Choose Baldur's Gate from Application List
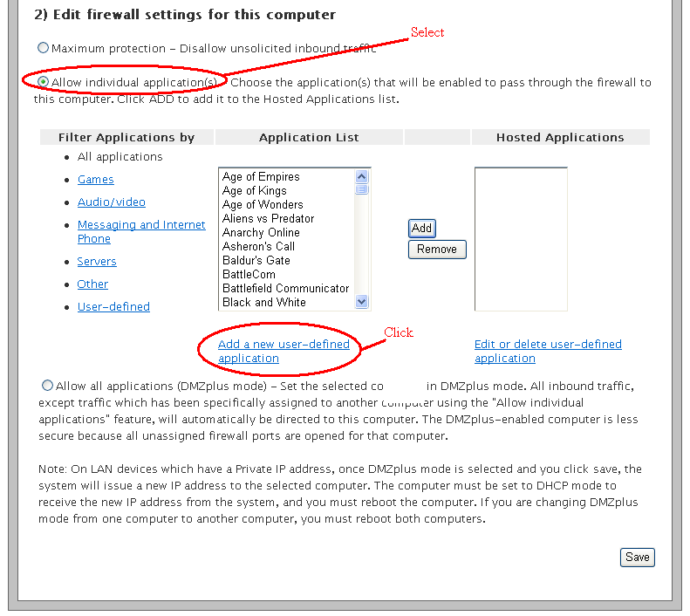The height and width of the screenshot is (616, 690). [256, 260]
